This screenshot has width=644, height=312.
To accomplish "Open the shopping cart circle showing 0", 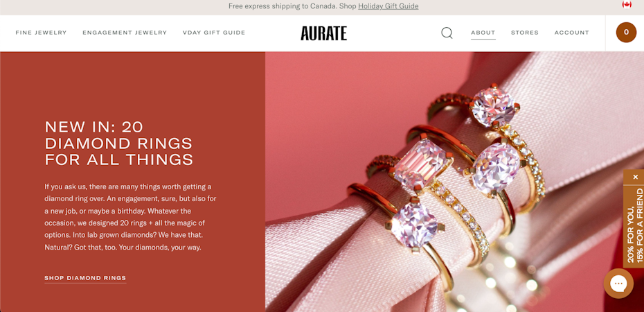I will 626,32.
